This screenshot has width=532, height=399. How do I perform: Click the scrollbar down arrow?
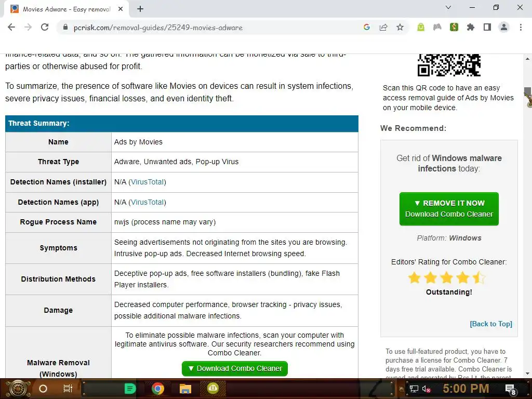(527, 374)
